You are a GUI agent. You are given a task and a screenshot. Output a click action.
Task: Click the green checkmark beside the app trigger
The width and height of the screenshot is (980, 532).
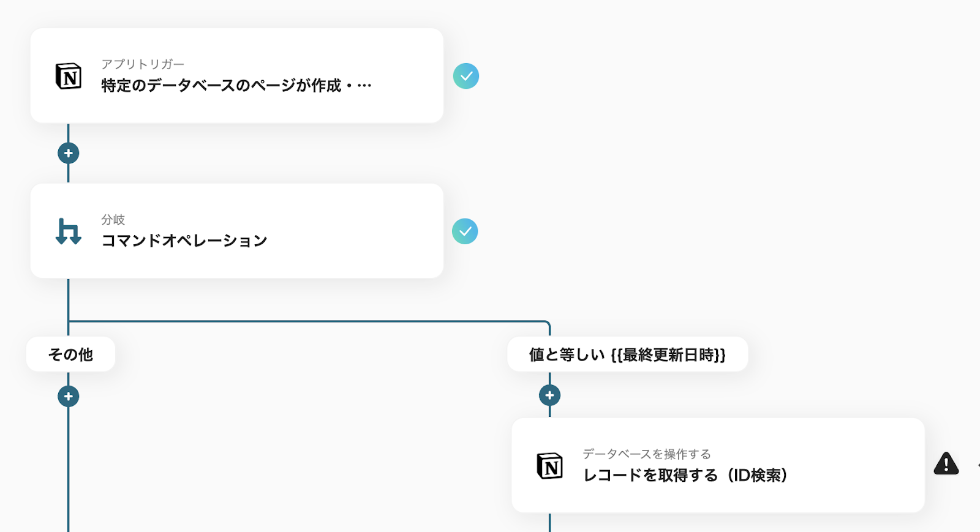(466, 76)
